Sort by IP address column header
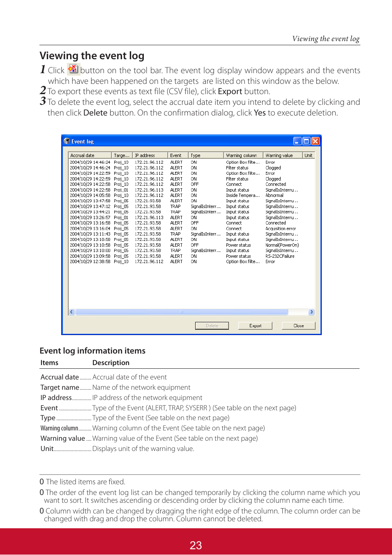Screen dimensions: 392x555 click(x=150, y=155)
